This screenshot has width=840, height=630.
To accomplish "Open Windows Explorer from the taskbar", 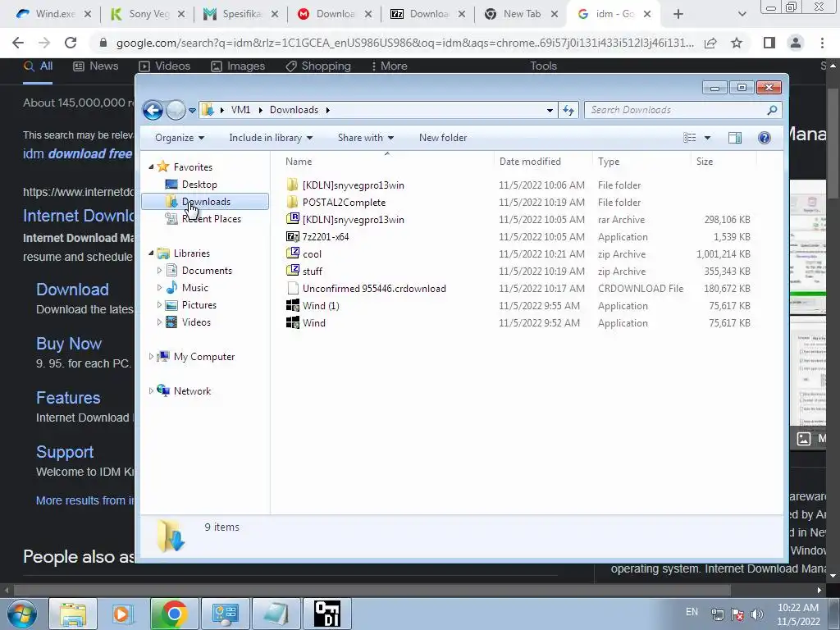I will (x=73, y=614).
